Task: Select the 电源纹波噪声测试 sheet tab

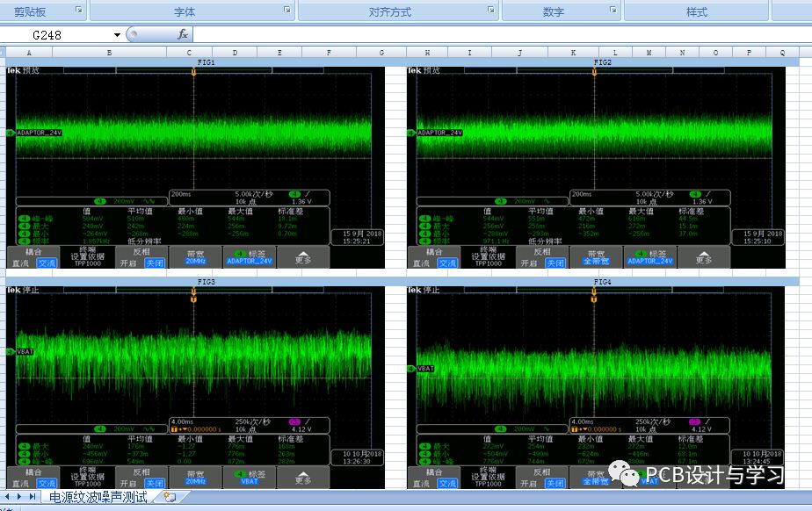Action: click(98, 497)
